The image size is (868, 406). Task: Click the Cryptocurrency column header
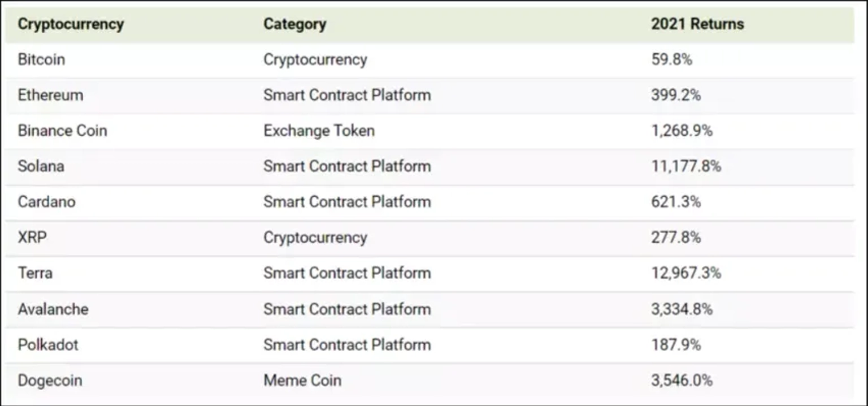[x=71, y=24]
